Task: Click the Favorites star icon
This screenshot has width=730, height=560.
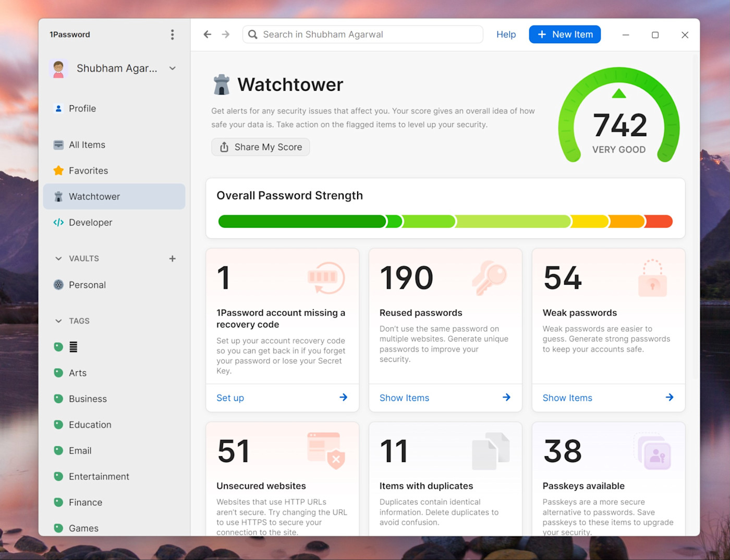Action: coord(58,171)
